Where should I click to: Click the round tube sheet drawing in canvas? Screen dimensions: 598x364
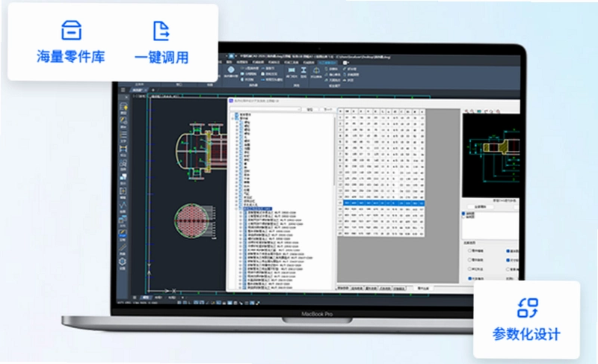tap(192, 221)
